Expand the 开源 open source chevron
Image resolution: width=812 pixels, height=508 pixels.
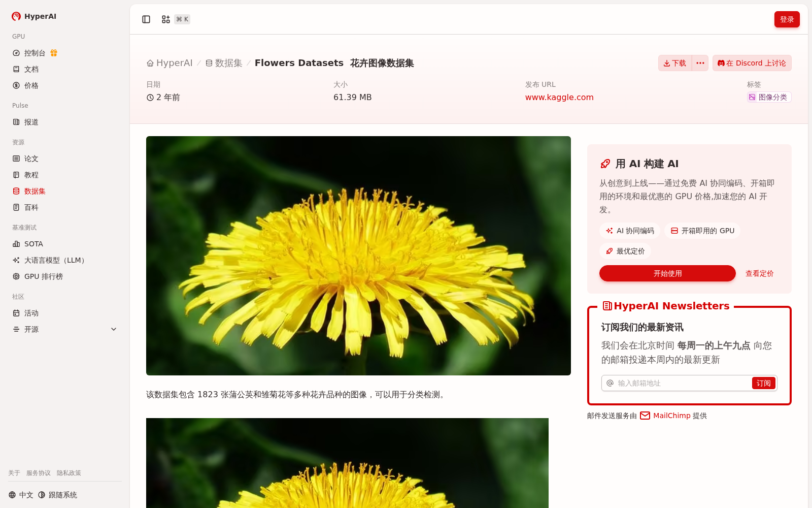[x=114, y=329]
